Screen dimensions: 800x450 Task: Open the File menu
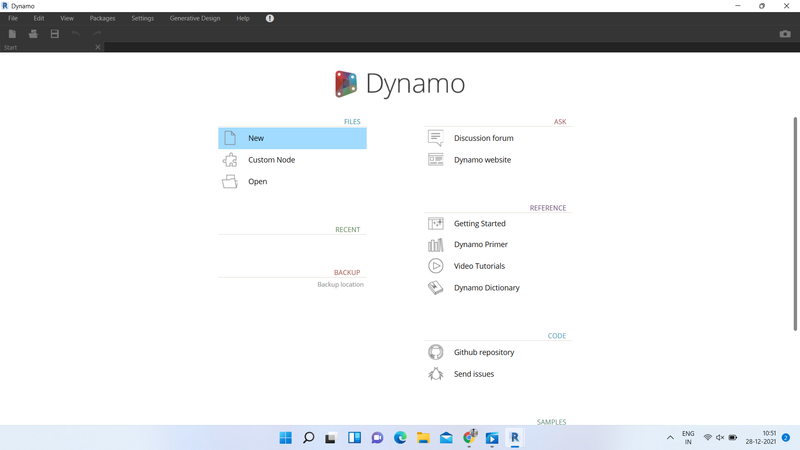click(x=13, y=18)
